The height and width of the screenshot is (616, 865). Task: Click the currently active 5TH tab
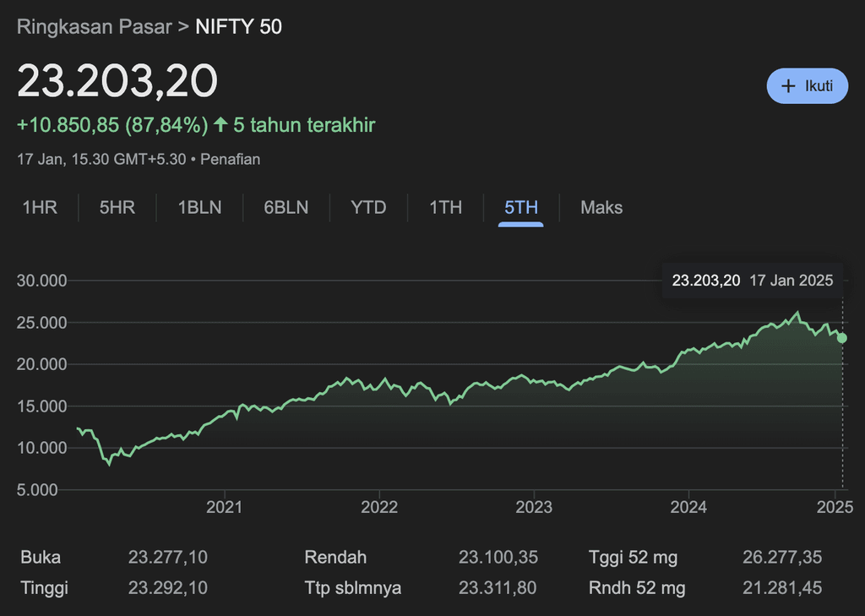520,207
